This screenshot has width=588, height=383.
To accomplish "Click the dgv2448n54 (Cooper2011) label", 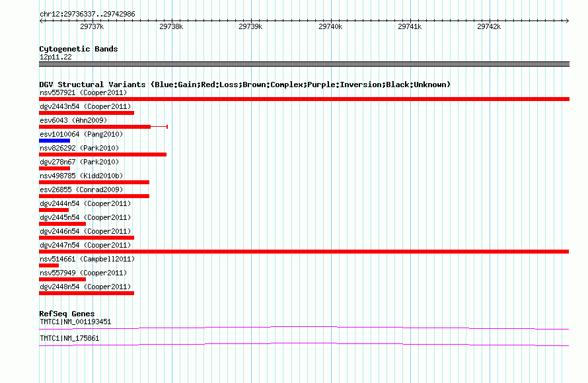I will pyautogui.click(x=85, y=287).
